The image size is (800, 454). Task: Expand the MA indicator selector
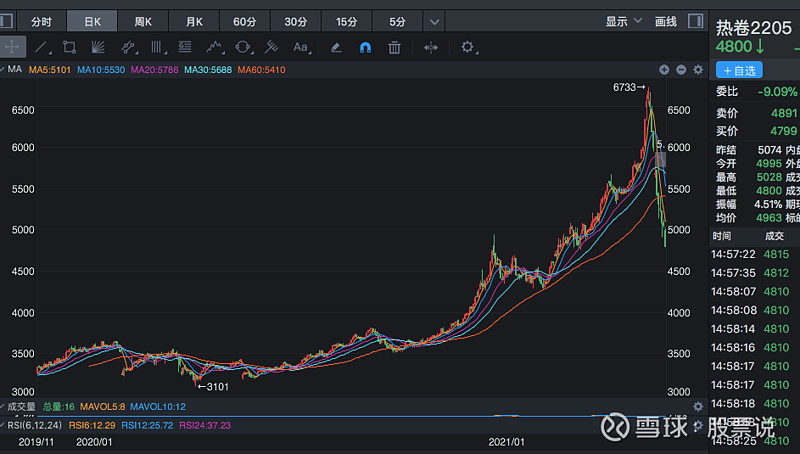12,69
